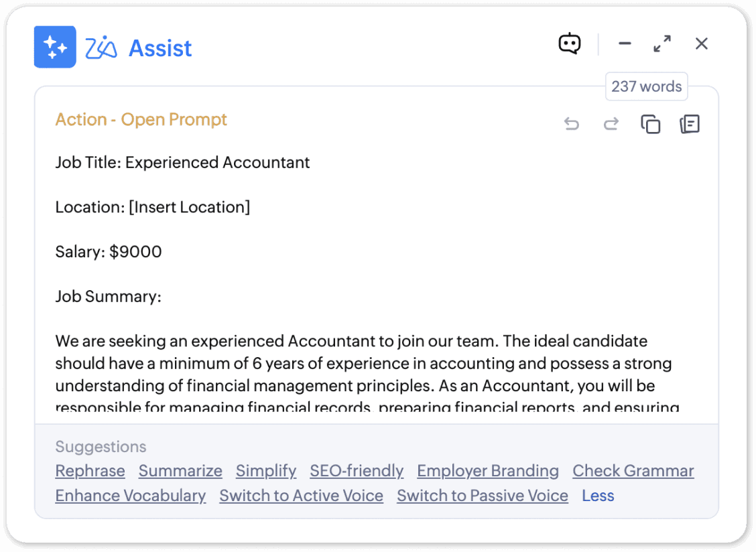The image size is (756, 552).
Task: Insert the generated content into the document
Action: click(x=689, y=124)
